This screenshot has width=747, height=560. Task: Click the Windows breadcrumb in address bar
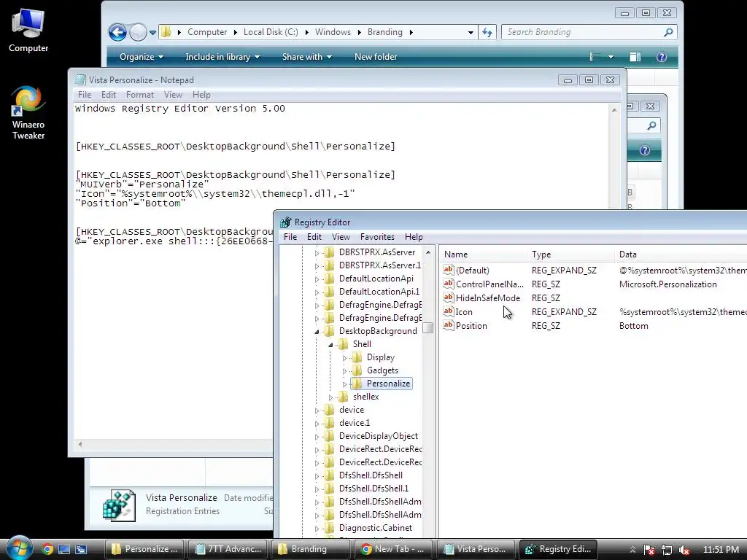(333, 32)
